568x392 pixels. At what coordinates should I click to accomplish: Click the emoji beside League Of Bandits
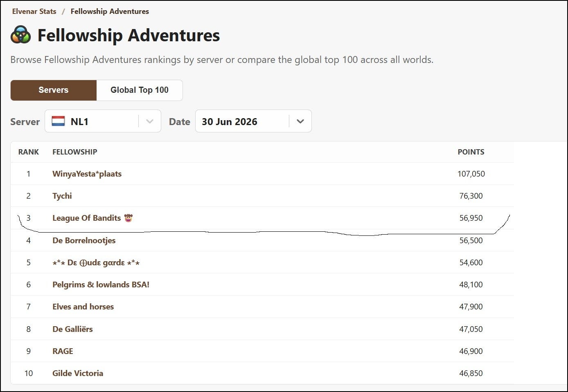pyautogui.click(x=128, y=218)
